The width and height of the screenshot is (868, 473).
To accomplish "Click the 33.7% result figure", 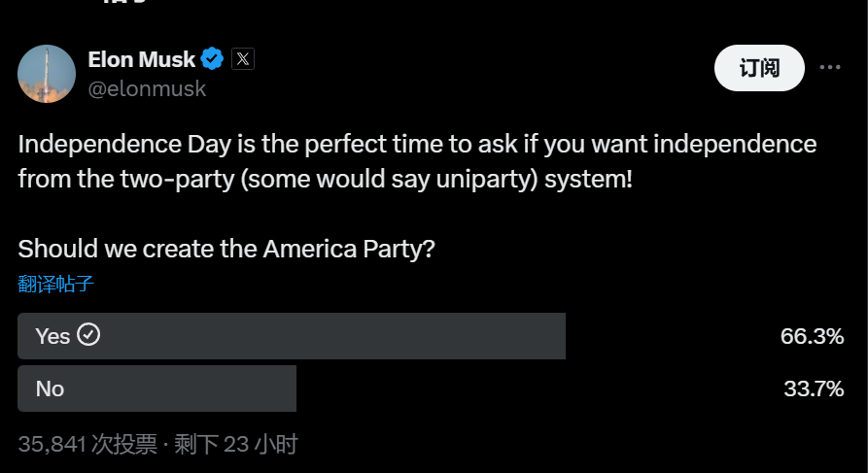I will tap(813, 389).
